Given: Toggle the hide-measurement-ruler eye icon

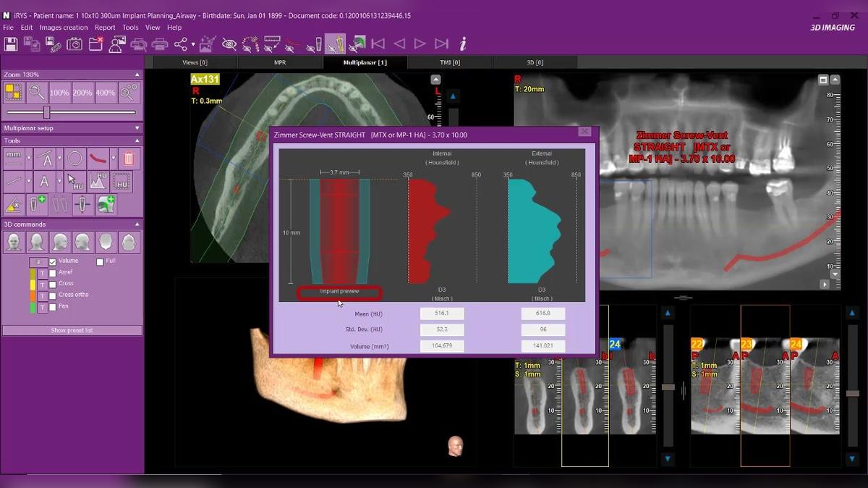Looking at the screenshot, I should (271, 44).
